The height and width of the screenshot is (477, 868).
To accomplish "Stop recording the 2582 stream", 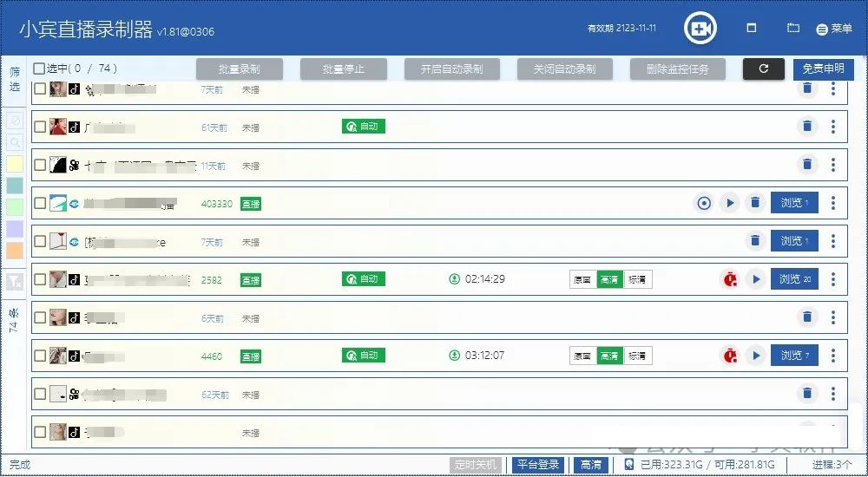I will (730, 279).
